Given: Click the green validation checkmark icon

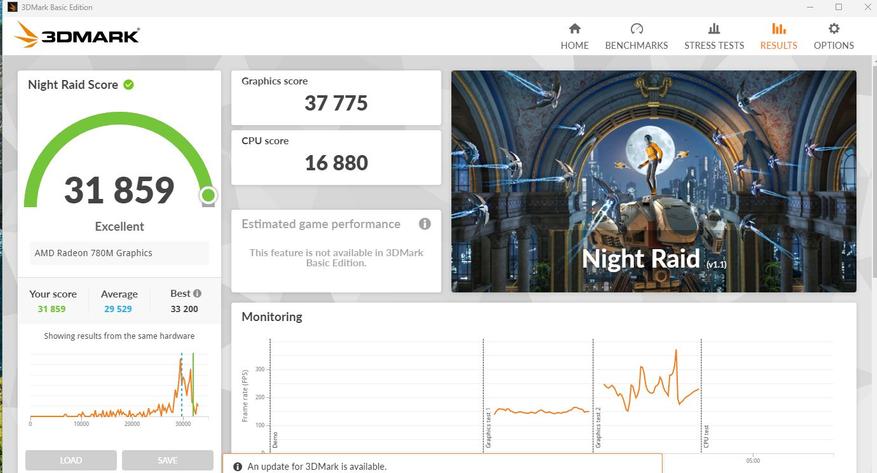Looking at the screenshot, I should coord(129,84).
